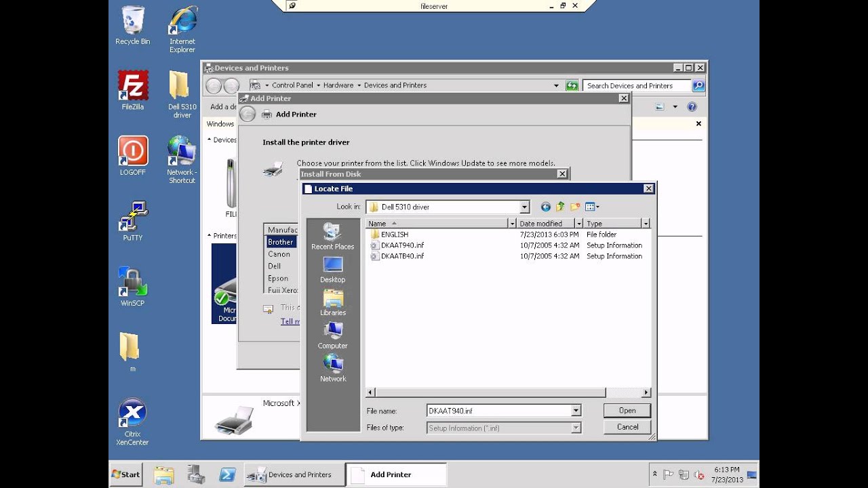Dismiss the Windows information bar
This screenshot has height=488, width=868.
698,124
